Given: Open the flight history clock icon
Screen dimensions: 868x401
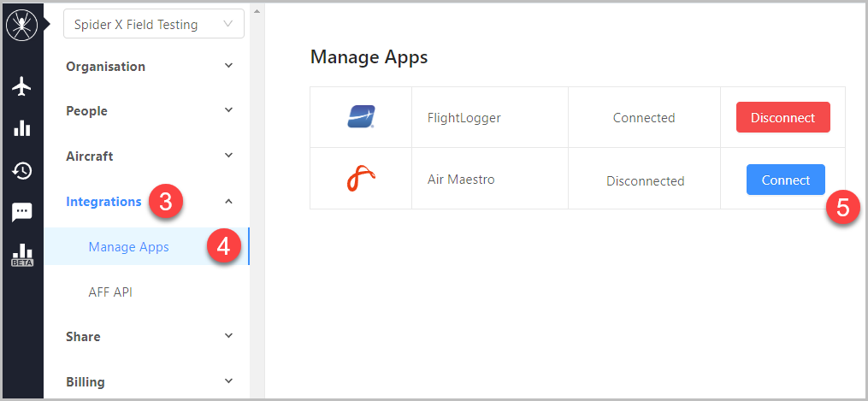Looking at the screenshot, I should (x=22, y=171).
